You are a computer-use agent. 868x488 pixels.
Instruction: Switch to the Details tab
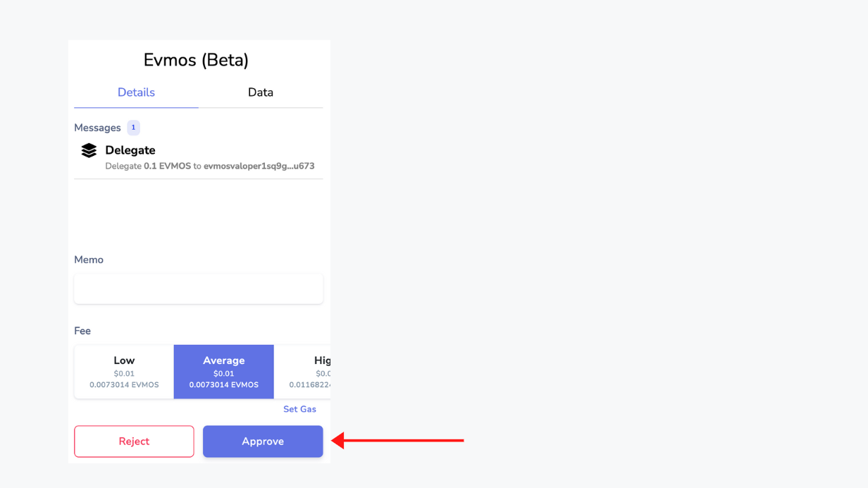pos(136,92)
